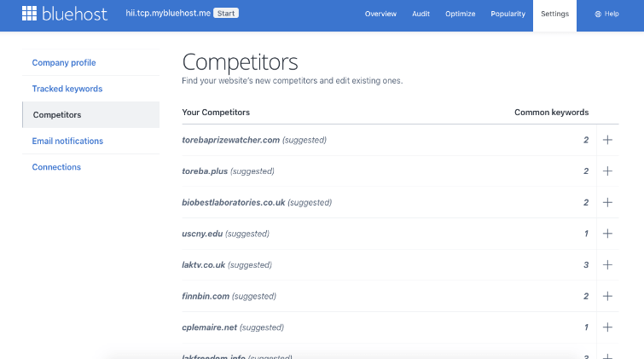Select biobestlaboratories.co.uk competitor name
The image size is (644, 359).
tap(234, 202)
